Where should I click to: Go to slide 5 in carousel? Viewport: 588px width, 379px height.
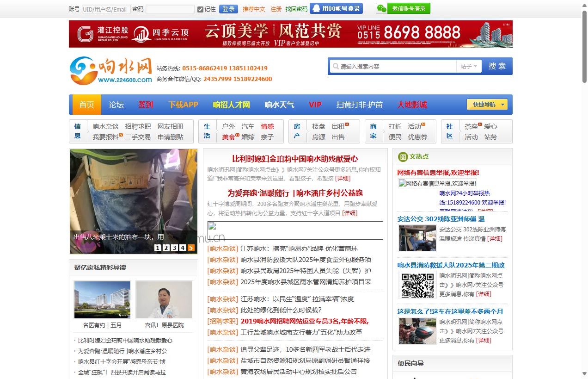pos(191,248)
